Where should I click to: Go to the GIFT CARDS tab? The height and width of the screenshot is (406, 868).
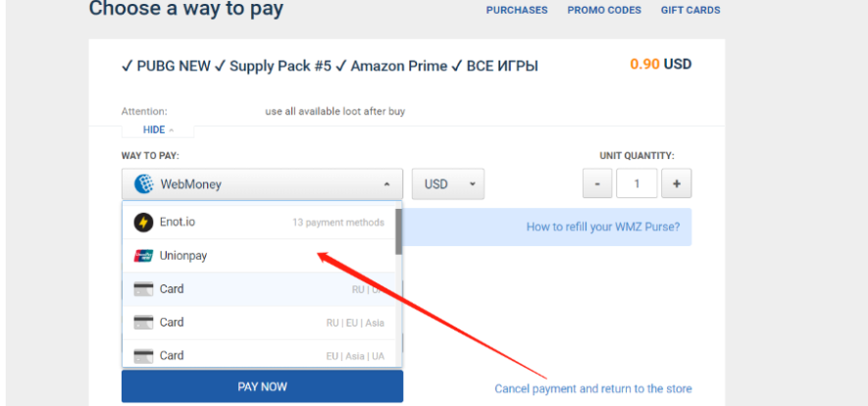point(690,10)
